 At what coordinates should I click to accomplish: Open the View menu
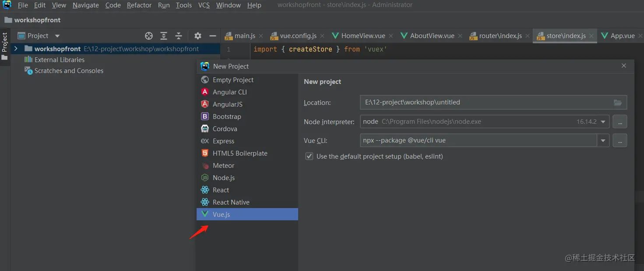[x=59, y=5]
